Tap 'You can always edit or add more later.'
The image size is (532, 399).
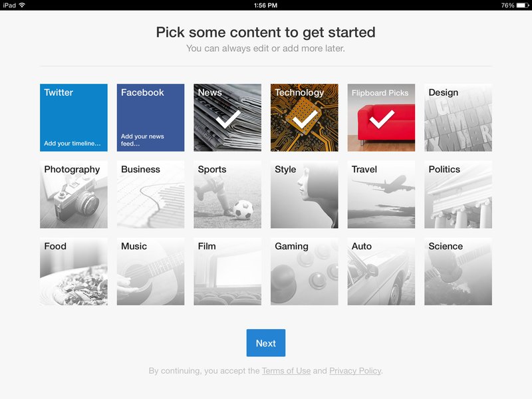pos(265,49)
